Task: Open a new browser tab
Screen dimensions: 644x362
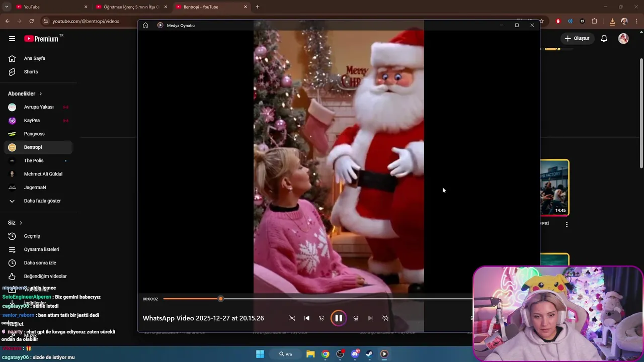Action: click(258, 7)
